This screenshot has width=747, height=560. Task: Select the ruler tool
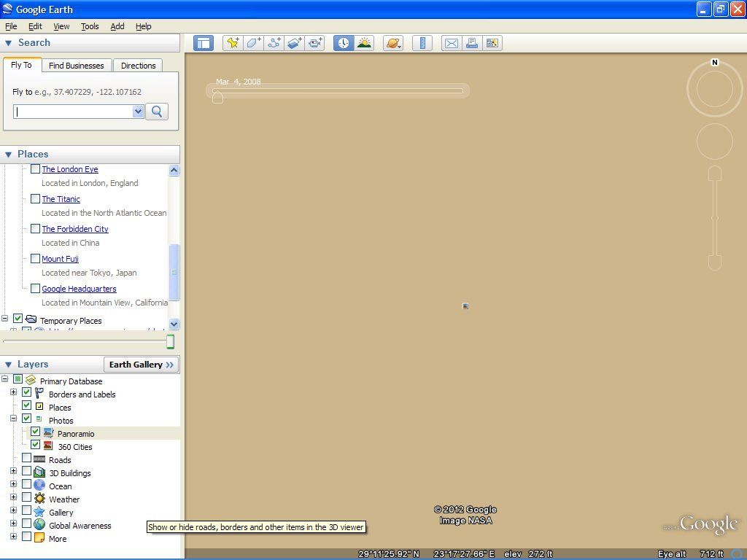[x=422, y=43]
